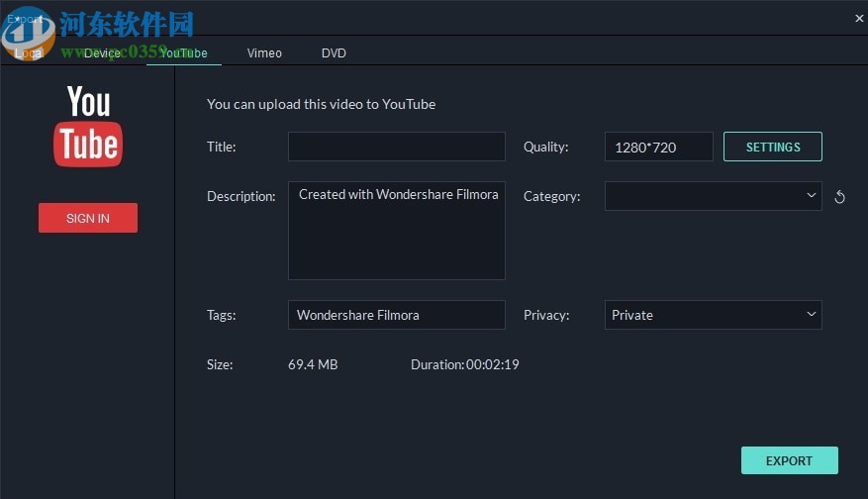The height and width of the screenshot is (499, 868).
Task: Open the Privacy dropdown set to Private
Action: click(713, 315)
